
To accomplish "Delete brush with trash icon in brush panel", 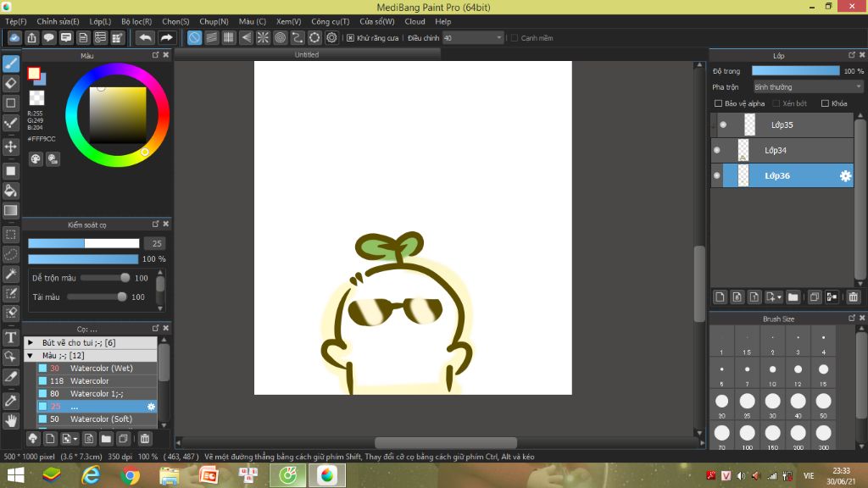I will tap(144, 439).
